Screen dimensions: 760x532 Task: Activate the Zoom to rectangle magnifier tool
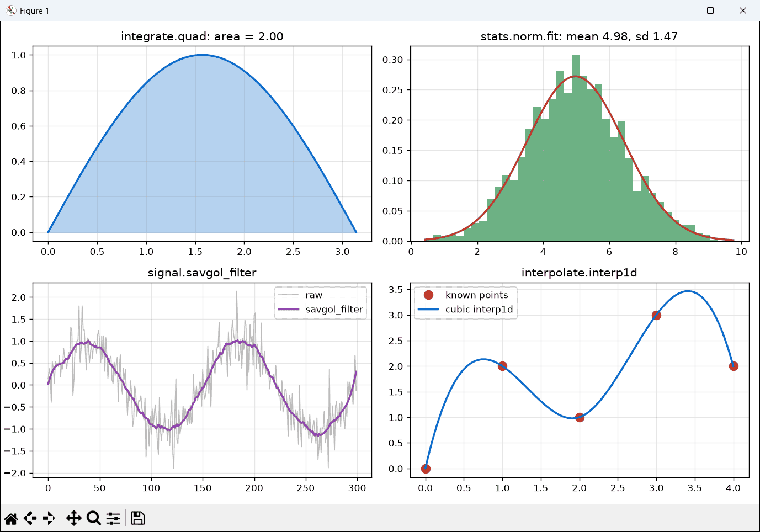(94, 518)
